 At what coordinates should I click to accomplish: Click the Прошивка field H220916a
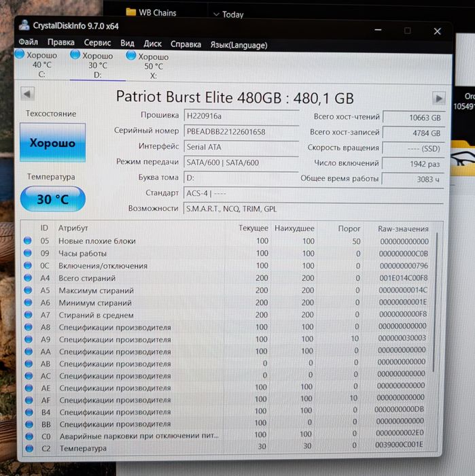[241, 116]
